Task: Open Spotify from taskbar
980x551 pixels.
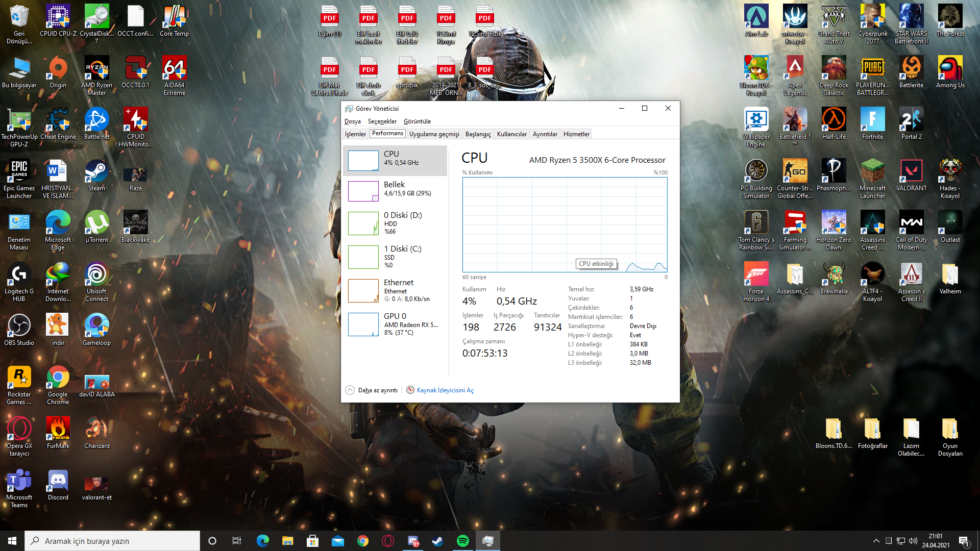Action: (x=463, y=541)
